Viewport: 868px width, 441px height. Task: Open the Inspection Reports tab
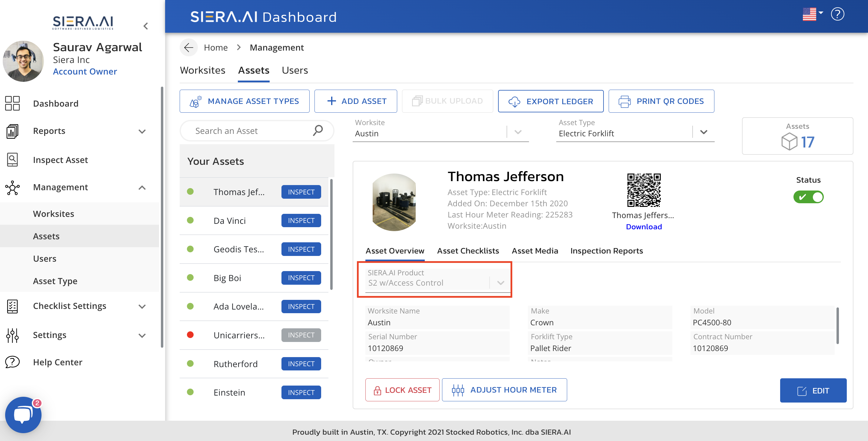pos(607,251)
